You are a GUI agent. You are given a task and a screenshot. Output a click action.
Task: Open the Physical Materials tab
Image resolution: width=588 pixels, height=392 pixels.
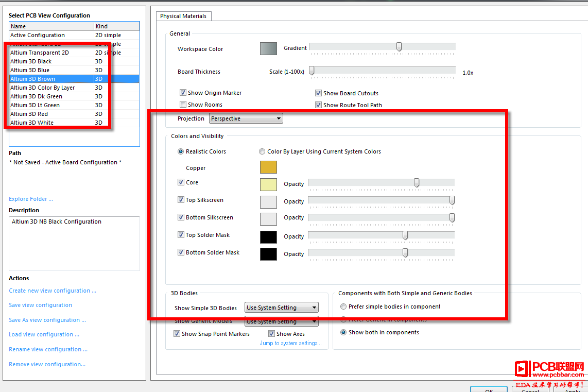coord(183,16)
